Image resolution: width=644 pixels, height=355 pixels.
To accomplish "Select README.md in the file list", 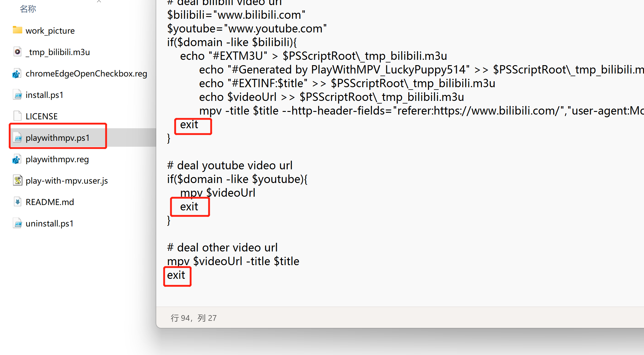I will pyautogui.click(x=50, y=202).
